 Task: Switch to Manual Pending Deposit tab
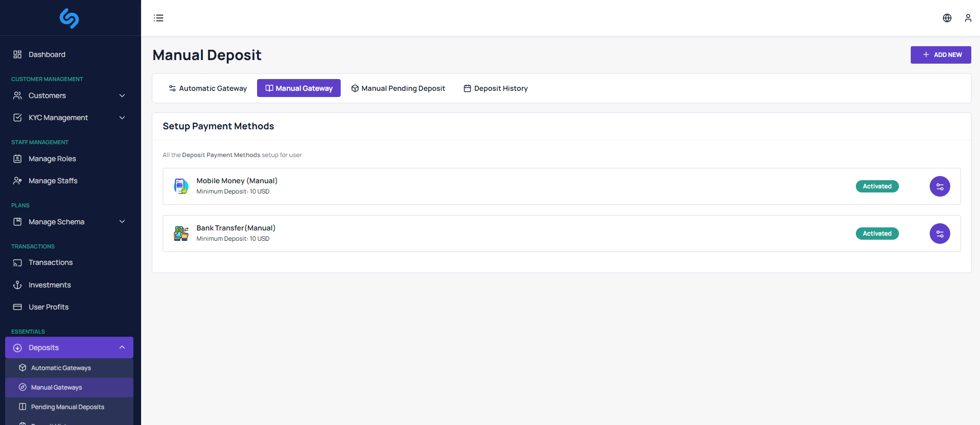tap(398, 88)
